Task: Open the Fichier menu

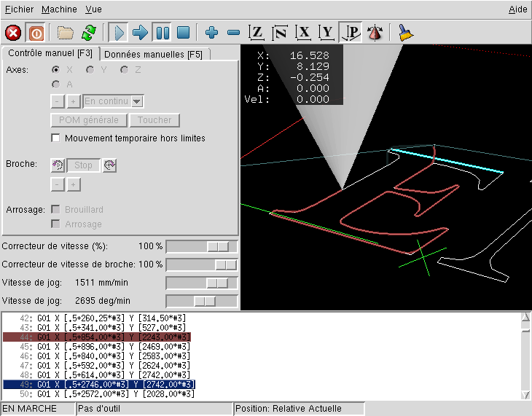Action: [x=19, y=9]
